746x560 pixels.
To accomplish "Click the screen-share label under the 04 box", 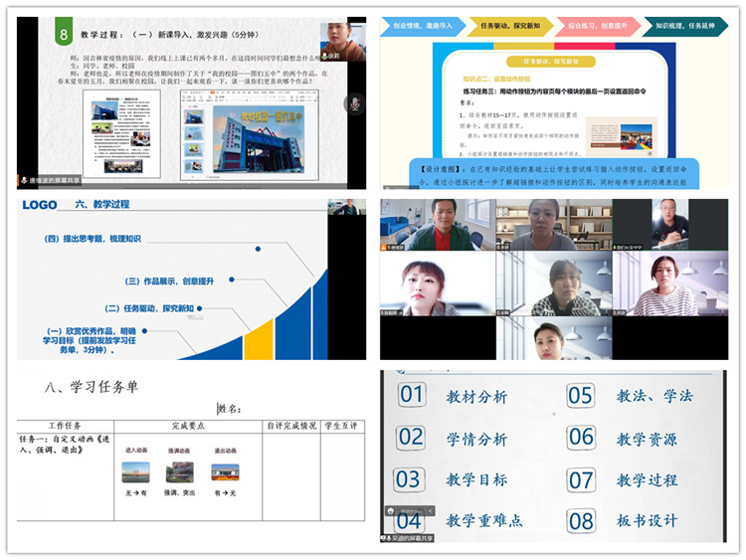I will point(407,538).
